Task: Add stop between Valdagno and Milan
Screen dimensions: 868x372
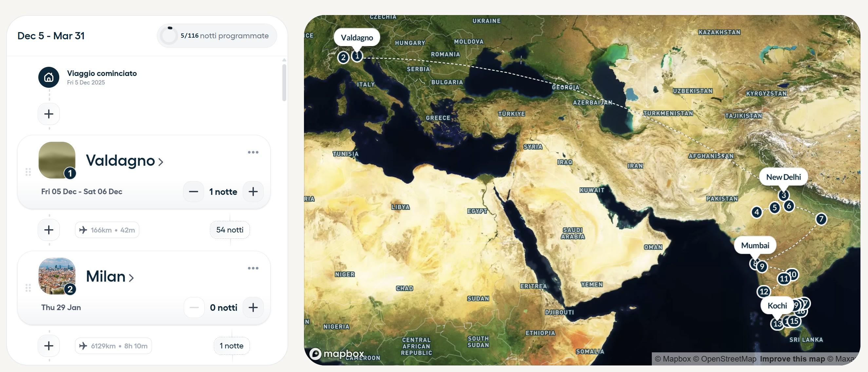Action: tap(48, 230)
